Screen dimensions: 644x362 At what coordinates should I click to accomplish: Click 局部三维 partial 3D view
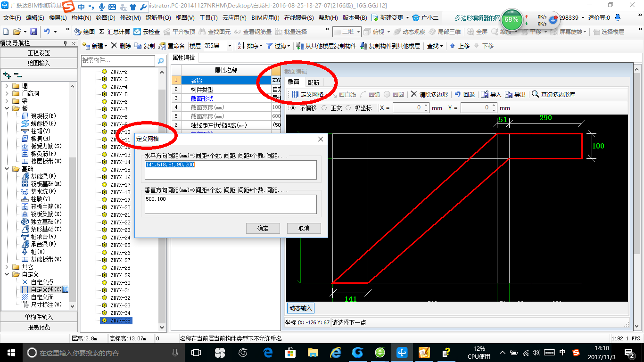(445, 32)
